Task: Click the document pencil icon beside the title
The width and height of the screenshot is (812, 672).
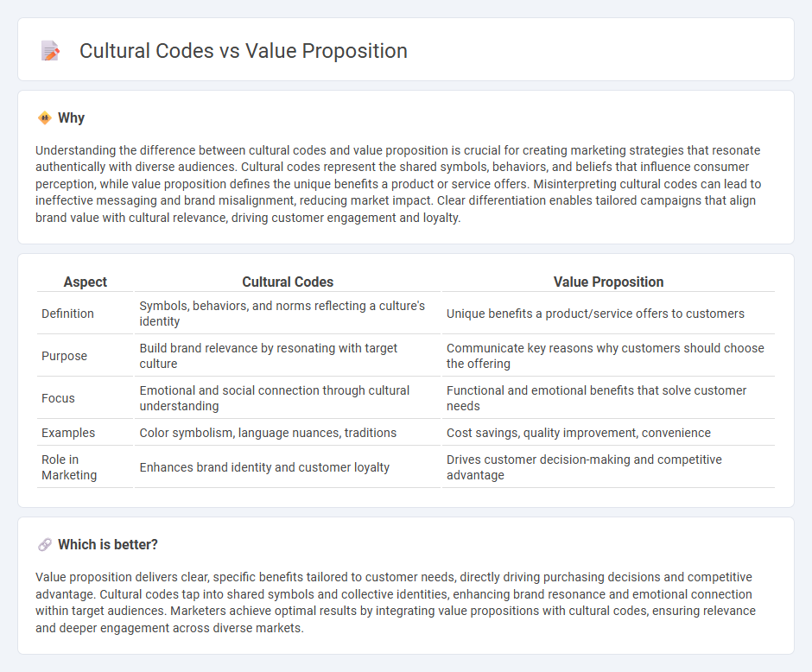Action: click(x=50, y=51)
